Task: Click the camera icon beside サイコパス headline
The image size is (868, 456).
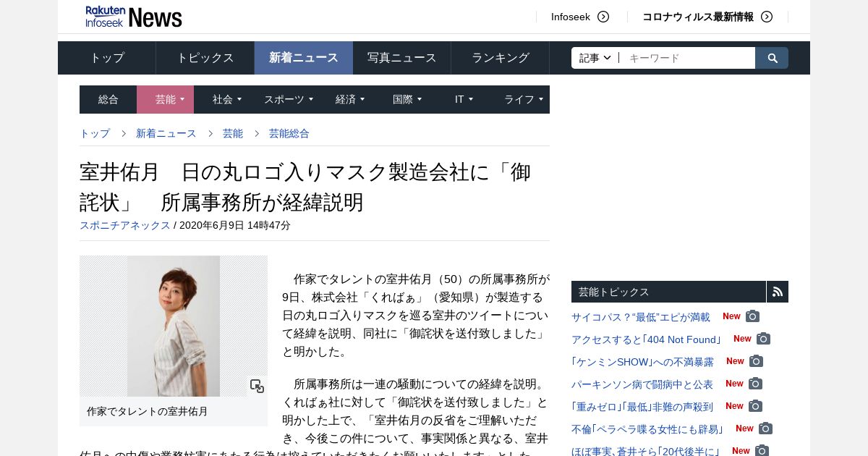Action: 753,316
